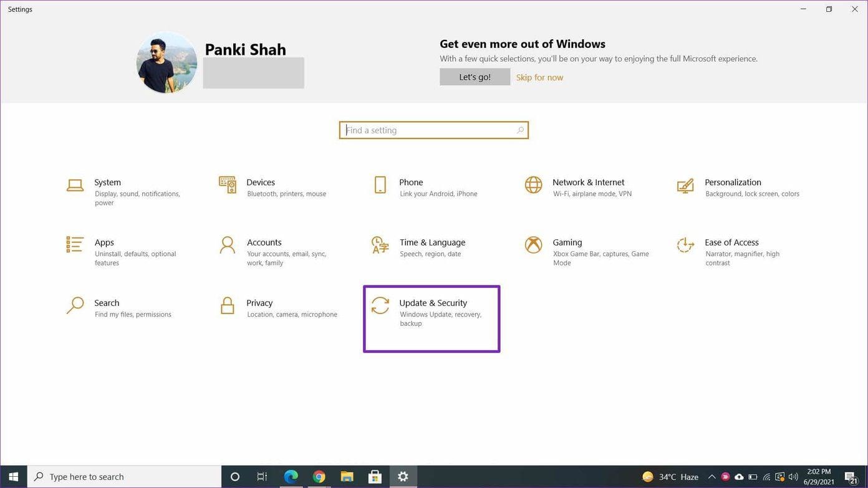
Task: Show hidden system tray icons
Action: pos(711,477)
